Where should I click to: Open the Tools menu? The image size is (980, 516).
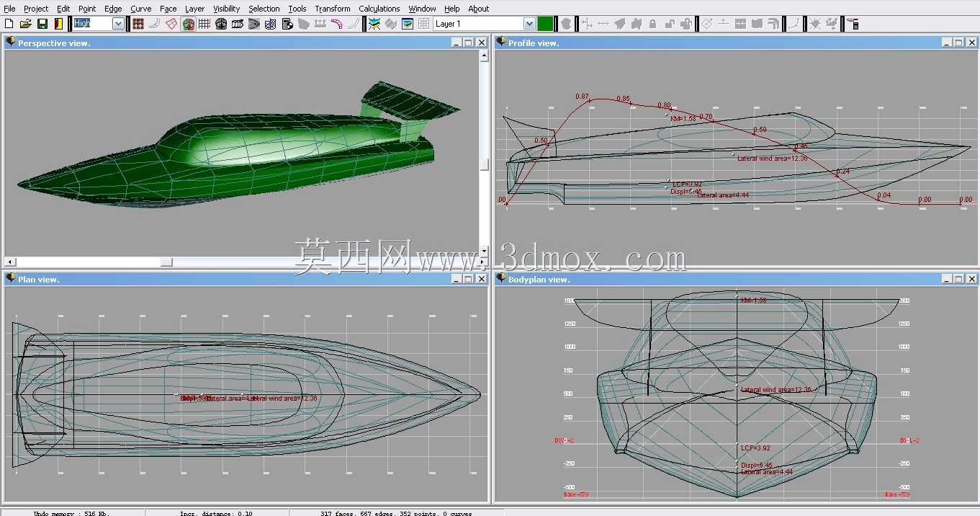297,9
